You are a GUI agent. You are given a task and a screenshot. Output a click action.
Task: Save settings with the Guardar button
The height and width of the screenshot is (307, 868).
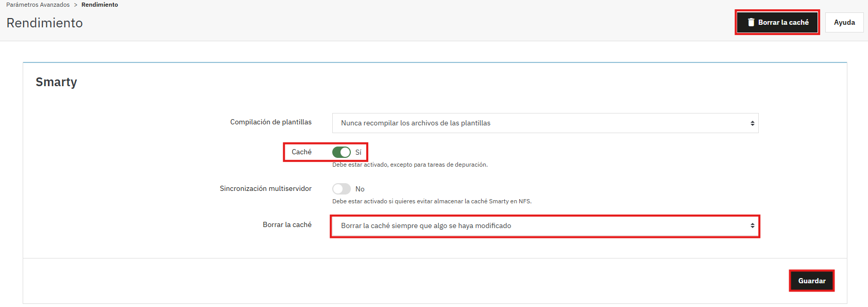[x=811, y=281]
